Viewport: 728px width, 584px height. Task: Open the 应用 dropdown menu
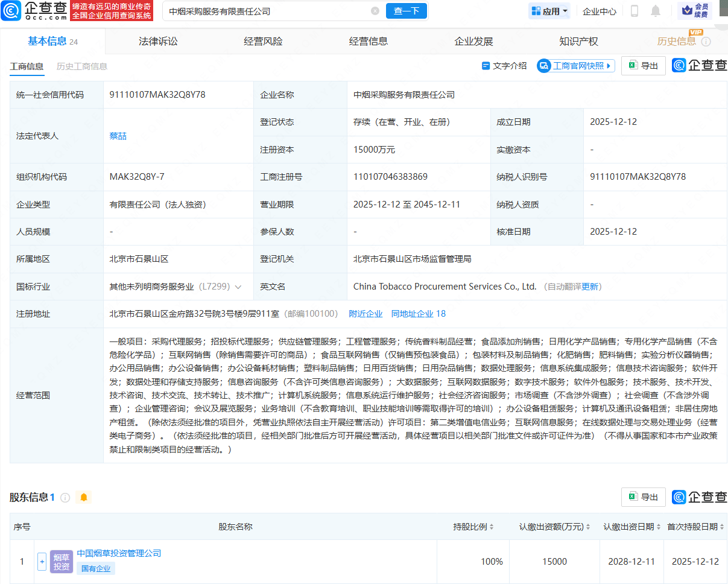[549, 11]
